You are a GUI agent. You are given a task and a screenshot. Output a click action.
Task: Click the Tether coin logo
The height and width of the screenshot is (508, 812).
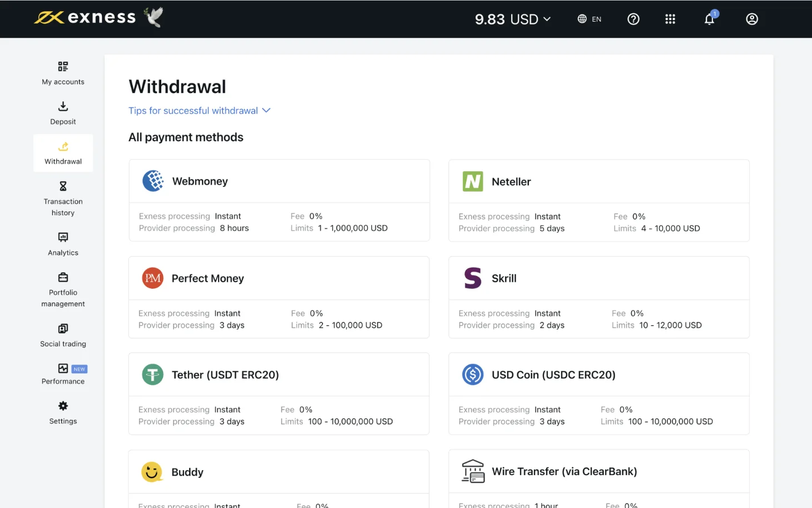152,374
